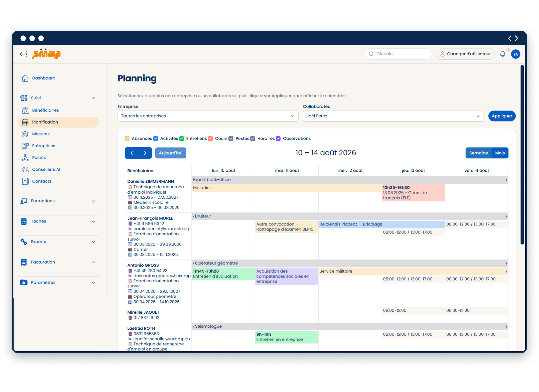
Task: Click the Changer d'utilisateur button
Action: 465,54
